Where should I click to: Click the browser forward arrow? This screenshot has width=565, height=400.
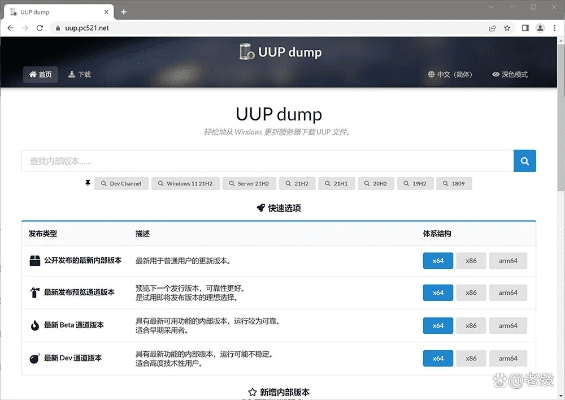tap(25, 28)
